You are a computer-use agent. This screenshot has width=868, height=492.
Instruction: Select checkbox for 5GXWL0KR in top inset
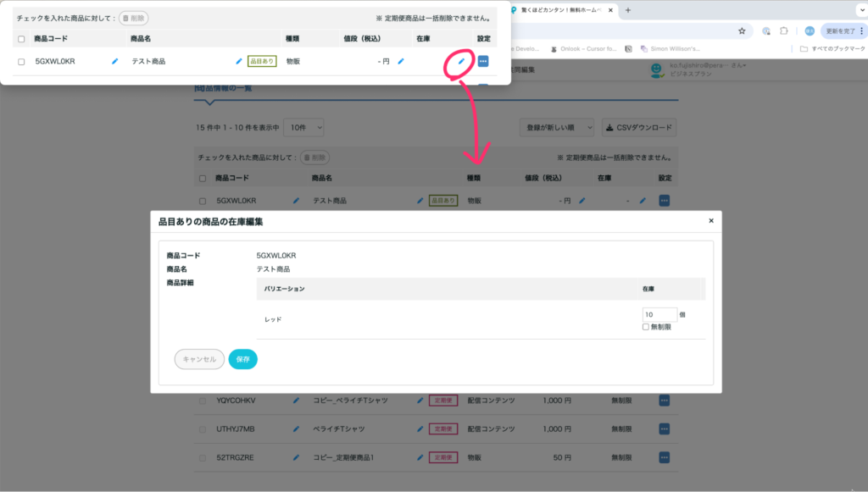pyautogui.click(x=21, y=62)
